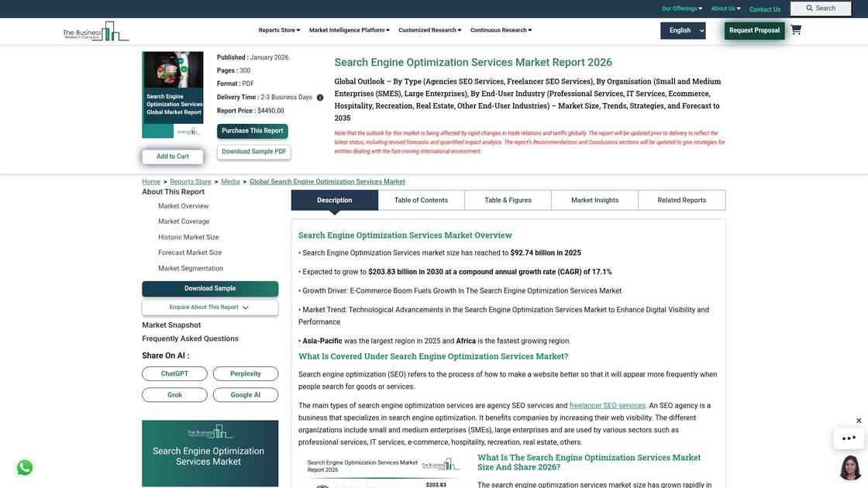The width and height of the screenshot is (868, 488).
Task: Click 'Report Price : $4490.00' text
Action: click(250, 111)
